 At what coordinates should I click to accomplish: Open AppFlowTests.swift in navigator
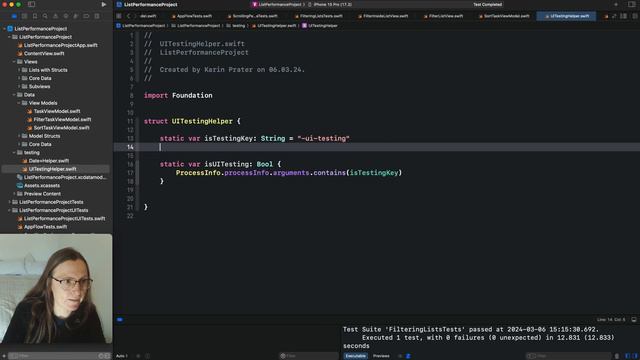coord(42,227)
